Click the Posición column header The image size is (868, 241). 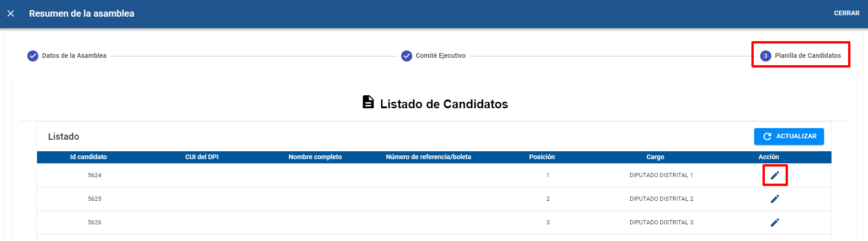click(542, 157)
